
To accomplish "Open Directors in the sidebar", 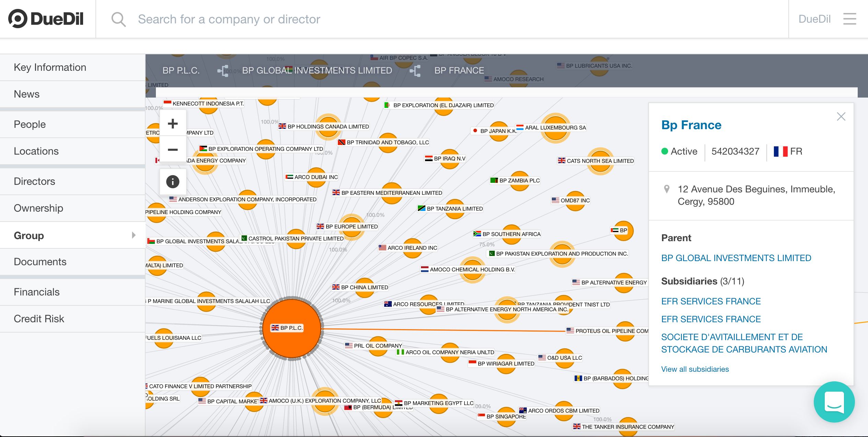I will [72, 181].
